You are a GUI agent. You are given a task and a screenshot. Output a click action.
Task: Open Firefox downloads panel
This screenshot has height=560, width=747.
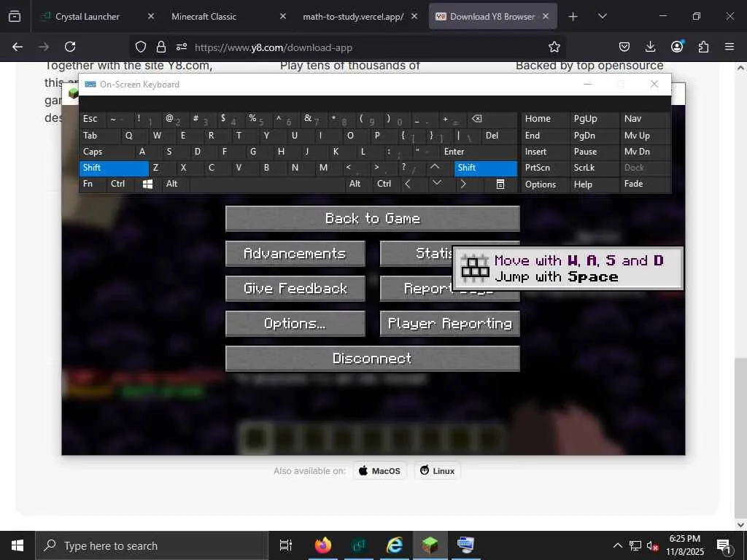click(x=650, y=47)
